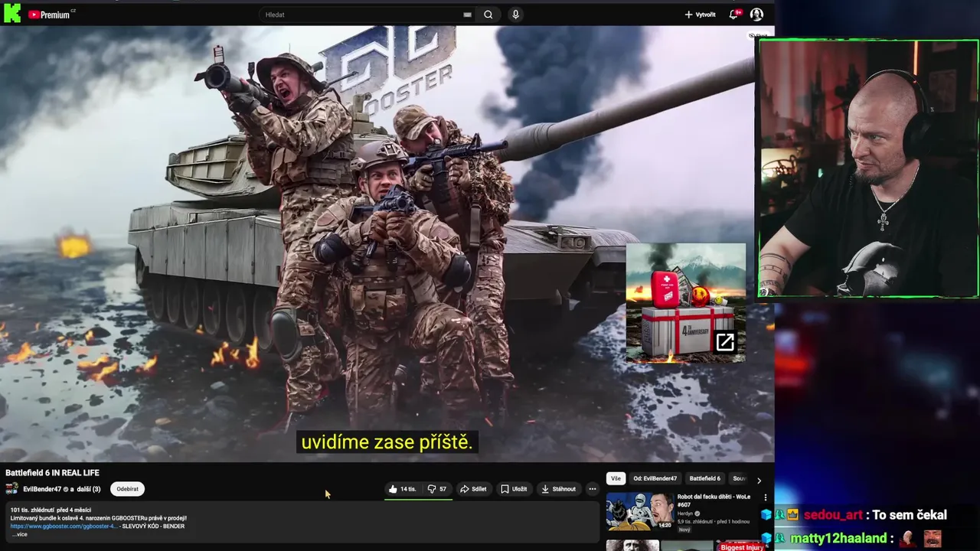Viewport: 980px width, 551px height.
Task: Select the Od: EvilBender47 chip
Action: coord(655,478)
